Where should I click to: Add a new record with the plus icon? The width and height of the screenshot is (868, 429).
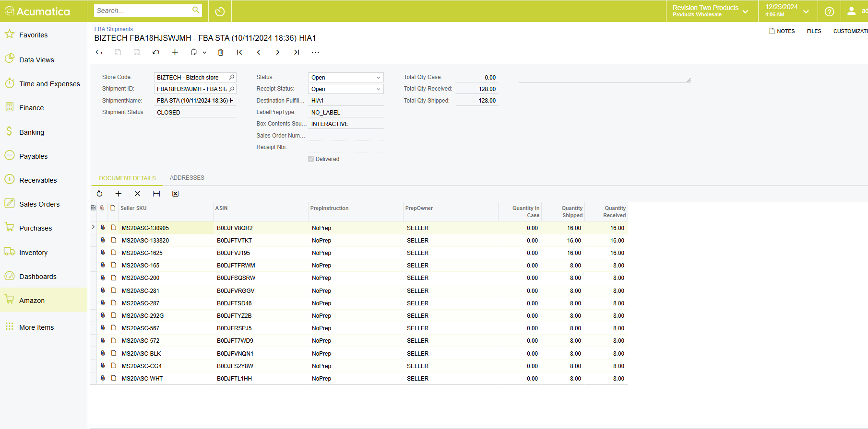coord(175,52)
